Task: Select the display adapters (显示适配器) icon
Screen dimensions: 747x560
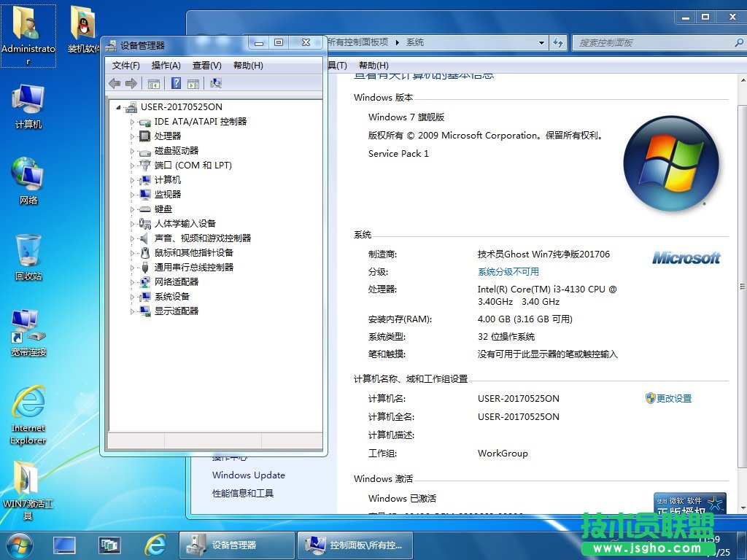Action: click(145, 311)
